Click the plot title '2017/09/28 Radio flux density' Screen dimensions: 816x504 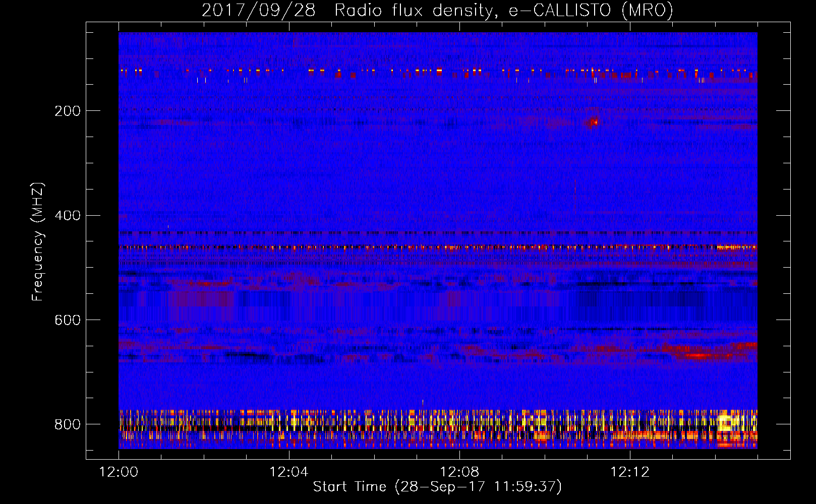point(437,10)
